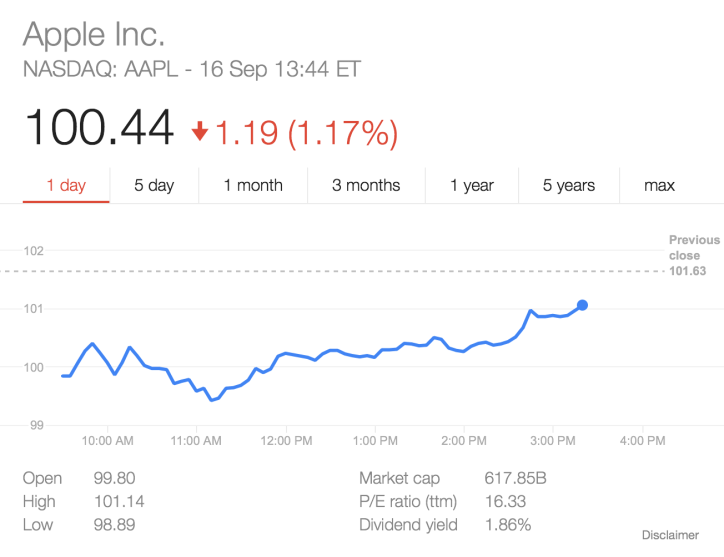
Task: Switch to the 1 year view
Action: pyautogui.click(x=472, y=185)
